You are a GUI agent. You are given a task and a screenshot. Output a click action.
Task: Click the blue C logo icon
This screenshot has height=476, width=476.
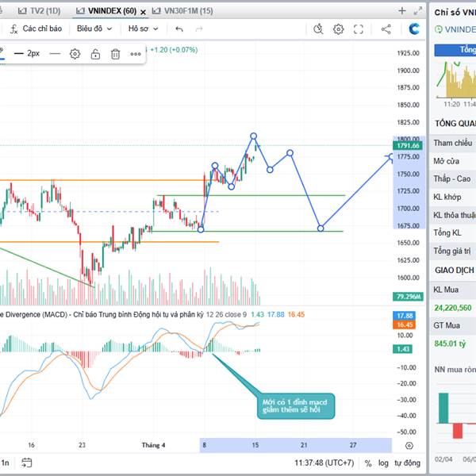tap(414, 29)
